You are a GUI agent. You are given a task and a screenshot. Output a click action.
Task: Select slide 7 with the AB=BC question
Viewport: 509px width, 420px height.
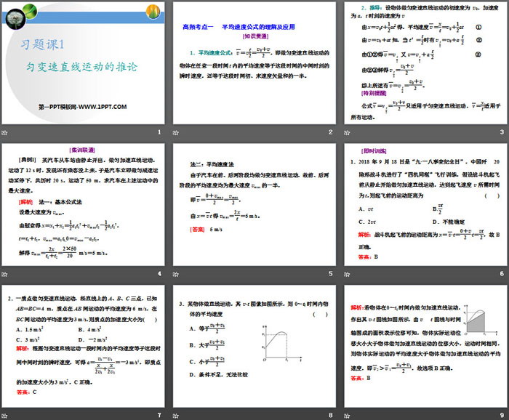point(83,347)
